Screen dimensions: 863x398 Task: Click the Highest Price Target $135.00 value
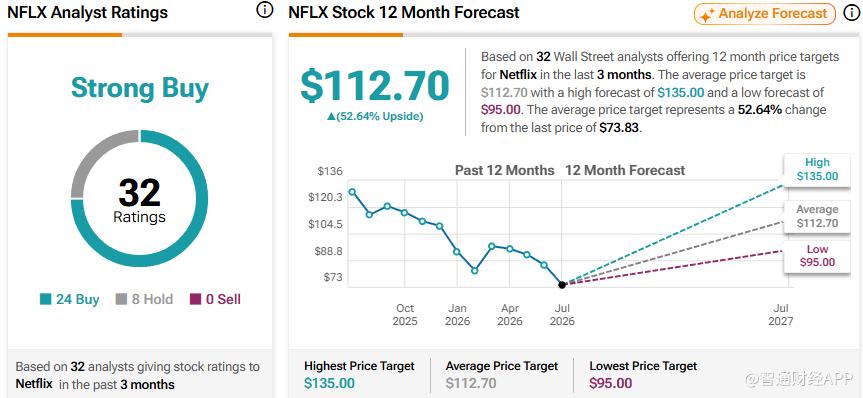click(x=329, y=383)
